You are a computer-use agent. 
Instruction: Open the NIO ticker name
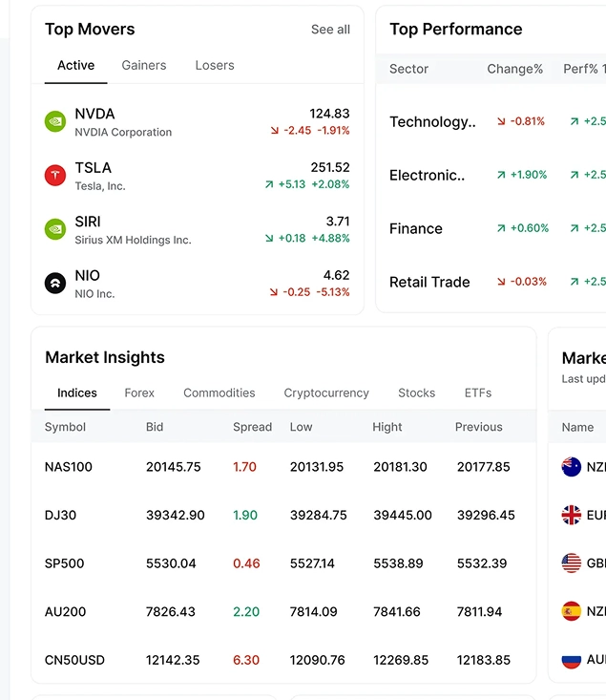coord(87,275)
